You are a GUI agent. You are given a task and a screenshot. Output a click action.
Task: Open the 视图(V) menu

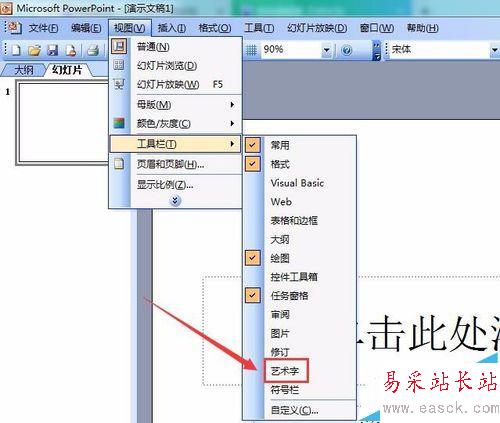click(x=130, y=28)
